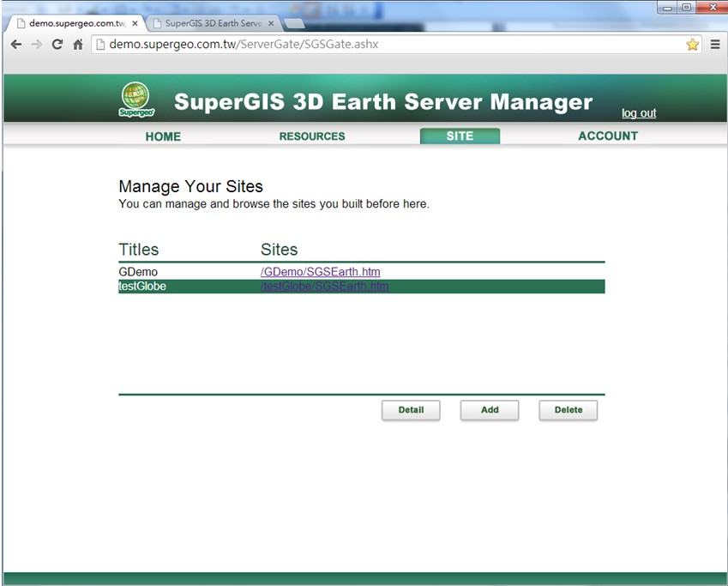Image resolution: width=728 pixels, height=586 pixels.
Task: Click the Supergeo globe logo
Action: point(136,99)
